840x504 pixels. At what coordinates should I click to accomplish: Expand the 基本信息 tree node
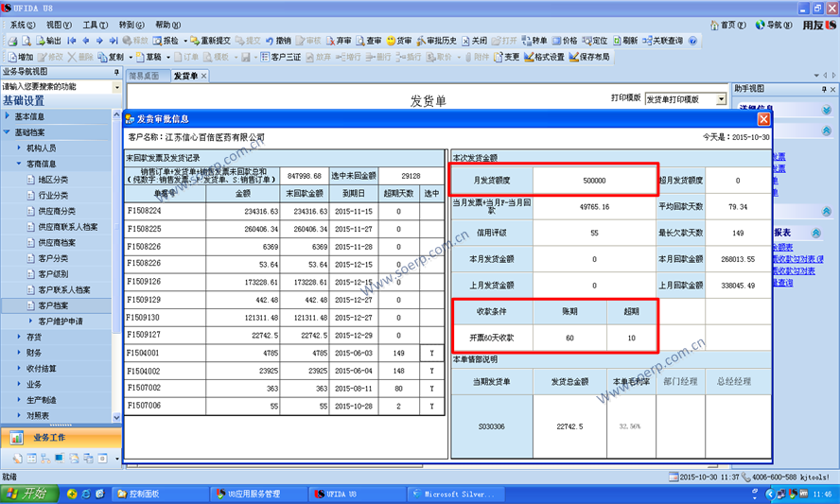pyautogui.click(x=7, y=115)
